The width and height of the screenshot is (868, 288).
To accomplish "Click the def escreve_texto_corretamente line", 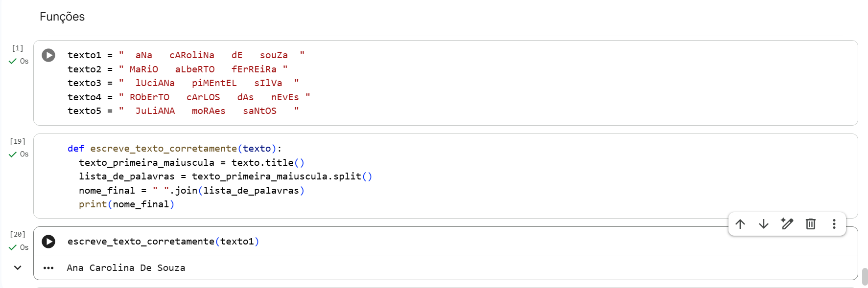I will [174, 149].
